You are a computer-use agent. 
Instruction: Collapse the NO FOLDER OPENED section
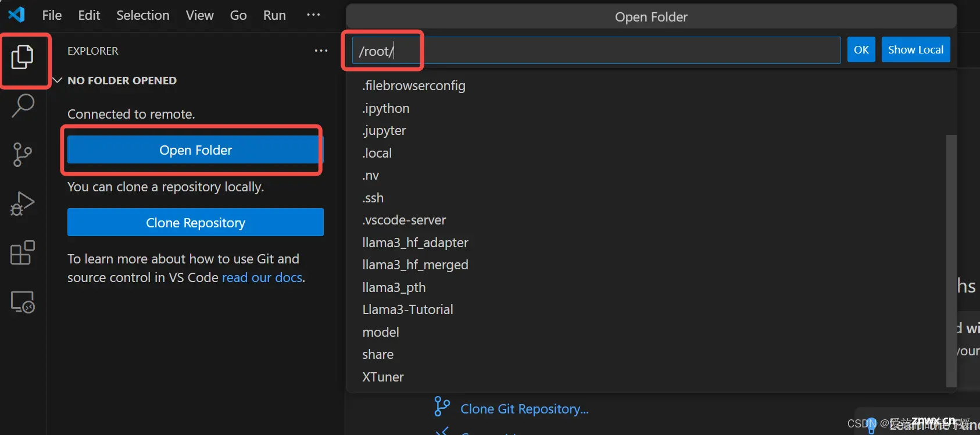[x=58, y=80]
